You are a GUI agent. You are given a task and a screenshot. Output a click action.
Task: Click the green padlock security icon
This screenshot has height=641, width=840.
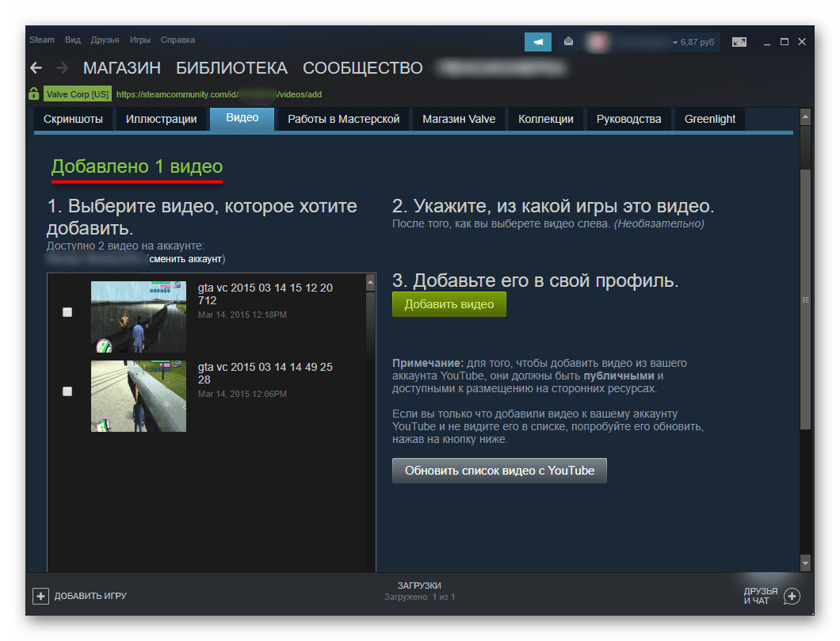tap(33, 93)
